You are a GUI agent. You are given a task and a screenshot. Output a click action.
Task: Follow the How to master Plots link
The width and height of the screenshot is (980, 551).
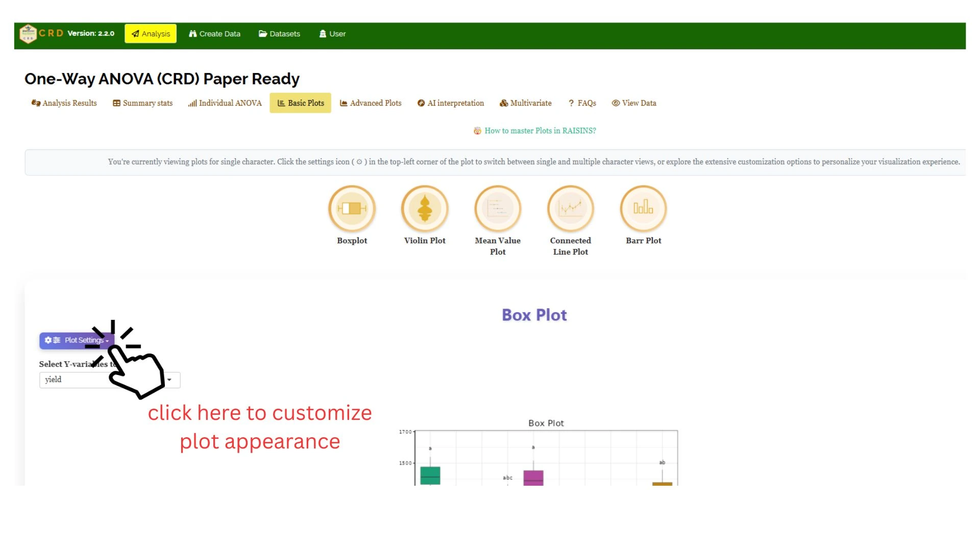pyautogui.click(x=535, y=131)
